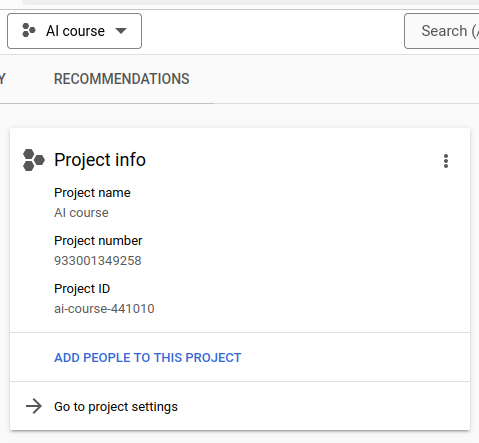479x443 pixels.
Task: Open the Project info three-dot menu
Action: [446, 161]
